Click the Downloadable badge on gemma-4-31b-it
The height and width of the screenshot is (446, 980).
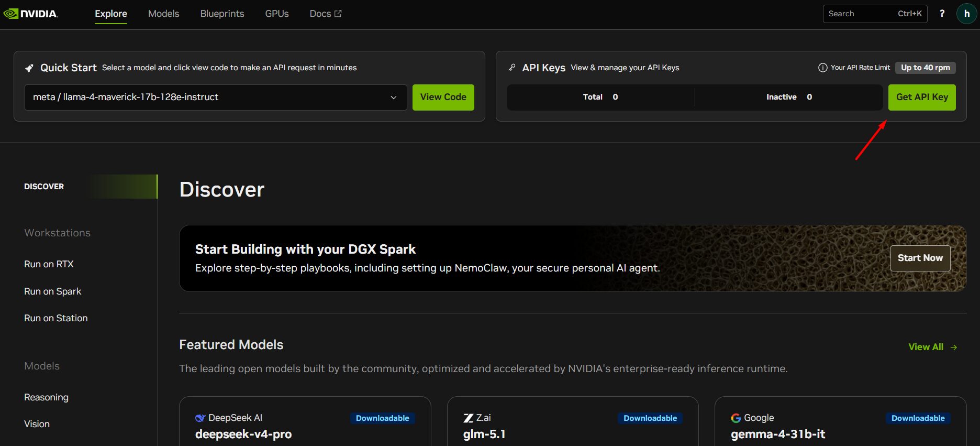(x=918, y=418)
